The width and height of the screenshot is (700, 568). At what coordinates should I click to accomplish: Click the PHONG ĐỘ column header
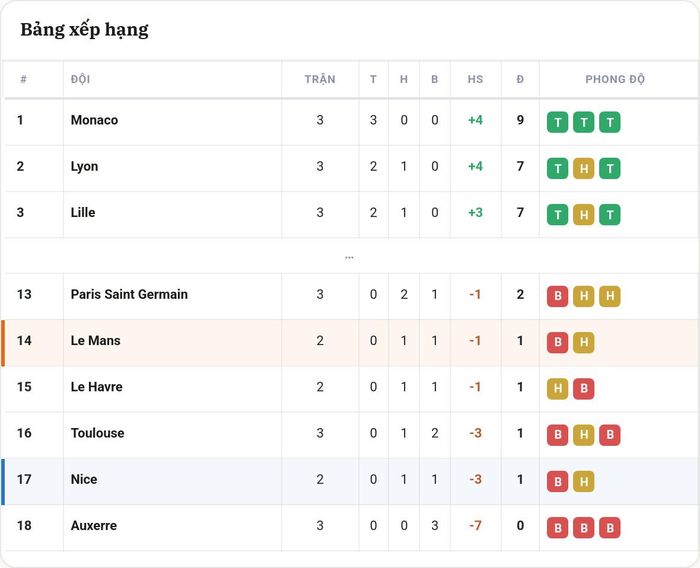tap(615, 79)
